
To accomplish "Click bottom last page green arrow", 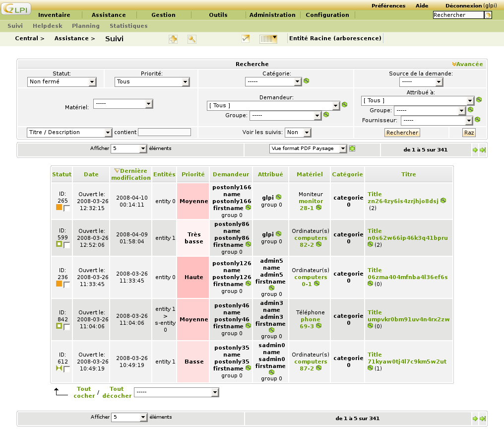I will [483, 419].
